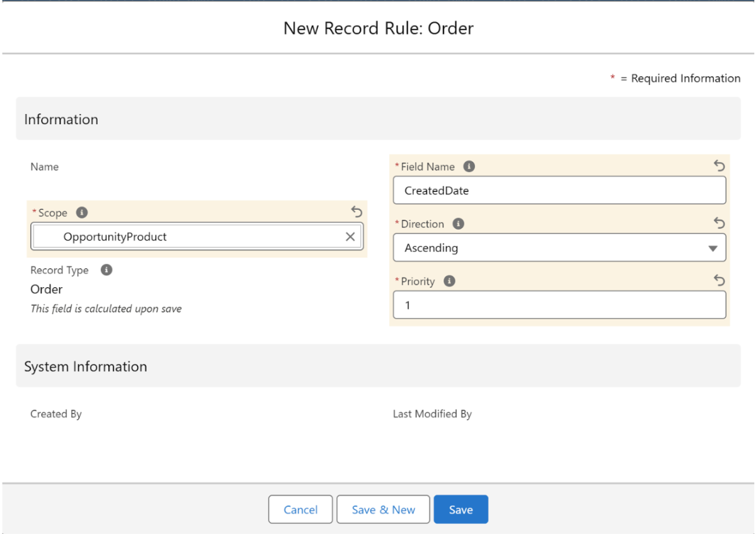Reset Priority using its undo arrow

(x=719, y=280)
